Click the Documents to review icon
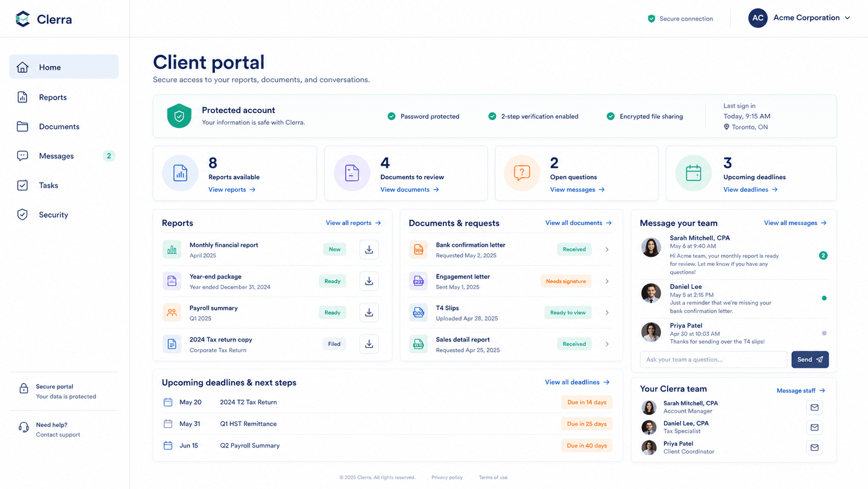Screen dimensions: 868x489 (352, 173)
